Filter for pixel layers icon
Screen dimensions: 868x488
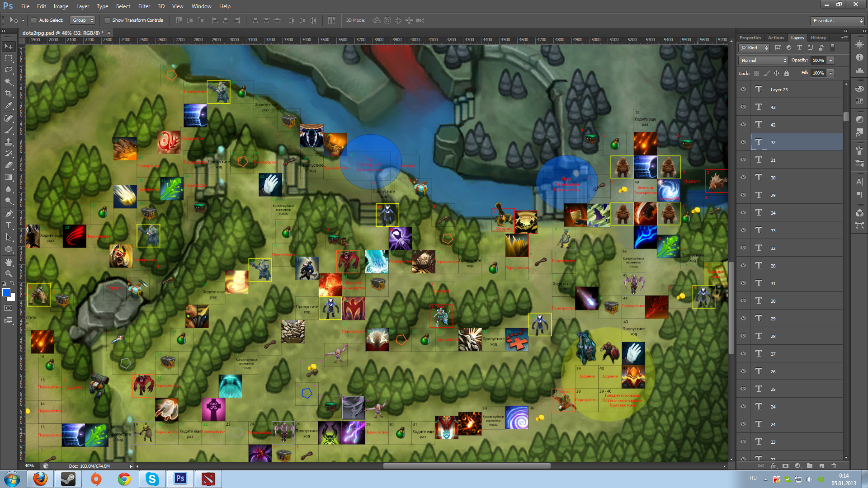click(778, 47)
